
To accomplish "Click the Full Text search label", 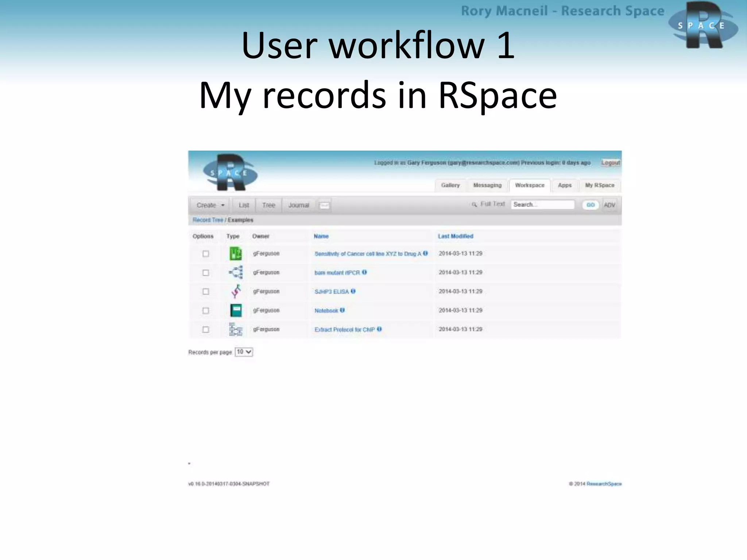I will click(493, 204).
